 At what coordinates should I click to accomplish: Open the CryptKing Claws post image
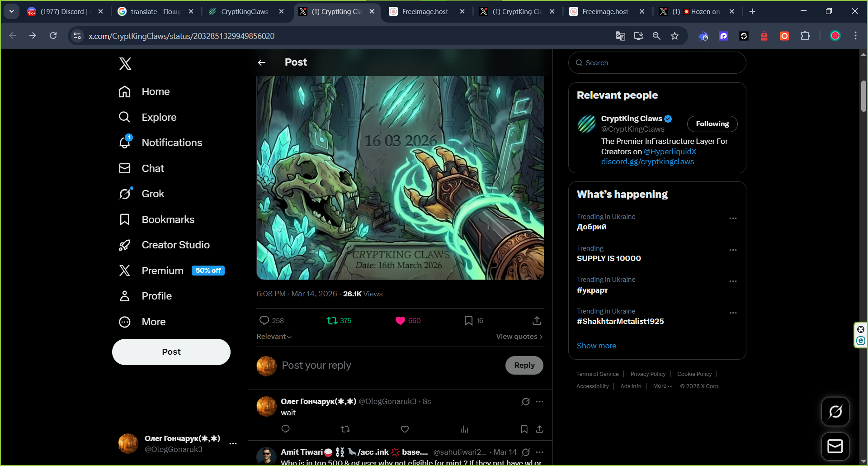tap(400, 178)
